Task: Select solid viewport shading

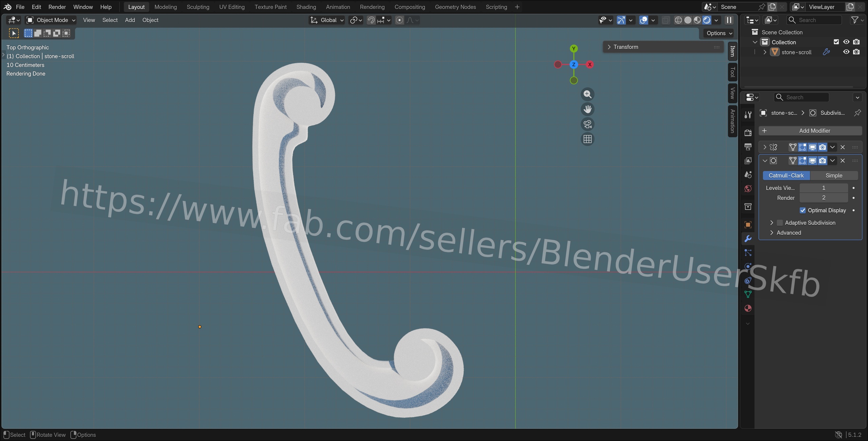Action: pos(688,20)
